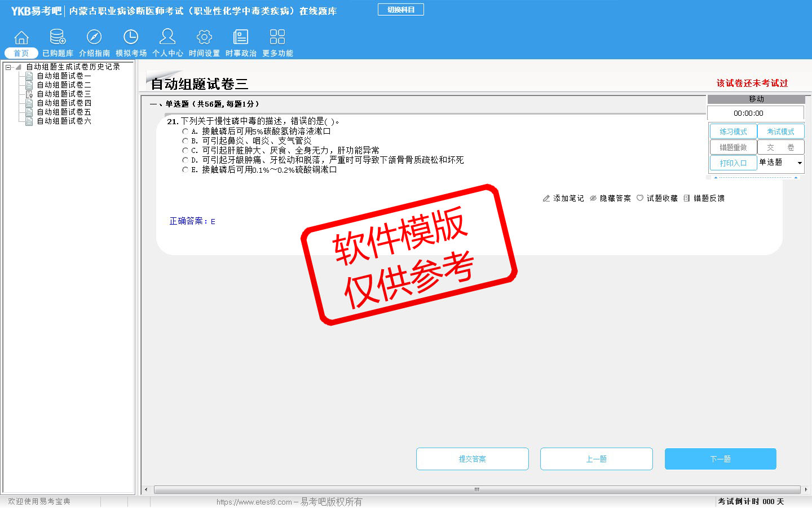The width and height of the screenshot is (812, 508).
Task: Click document icon for 自动组题试卷三
Action: tap(29, 94)
